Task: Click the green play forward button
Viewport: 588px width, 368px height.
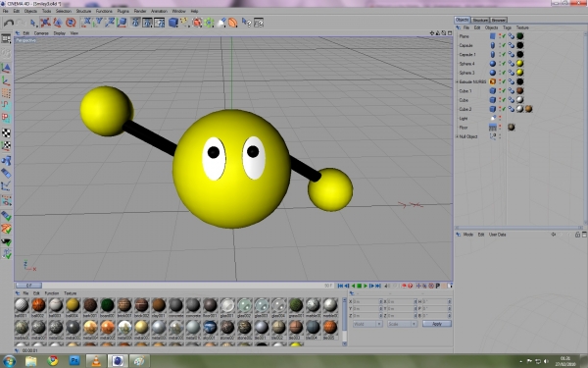Action: [x=366, y=286]
